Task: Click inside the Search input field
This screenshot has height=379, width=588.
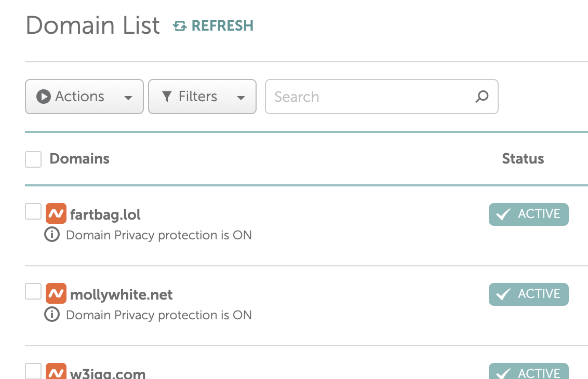Action: tap(369, 97)
